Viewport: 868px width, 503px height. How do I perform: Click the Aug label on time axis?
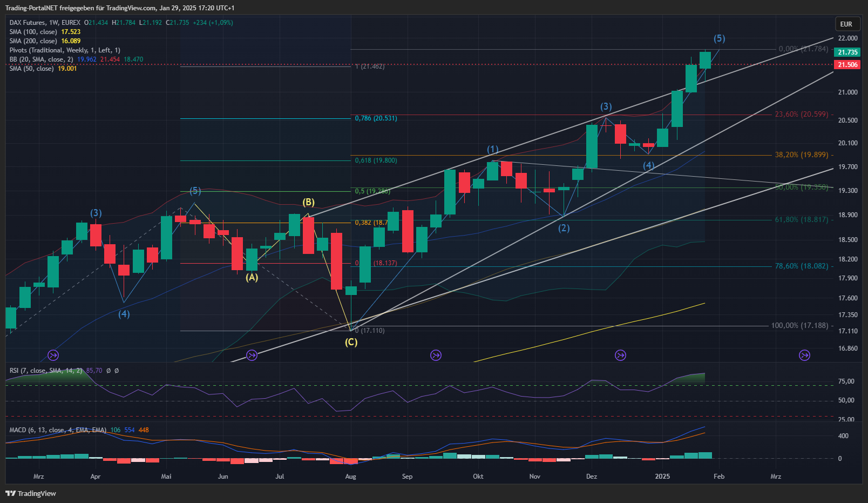350,477
